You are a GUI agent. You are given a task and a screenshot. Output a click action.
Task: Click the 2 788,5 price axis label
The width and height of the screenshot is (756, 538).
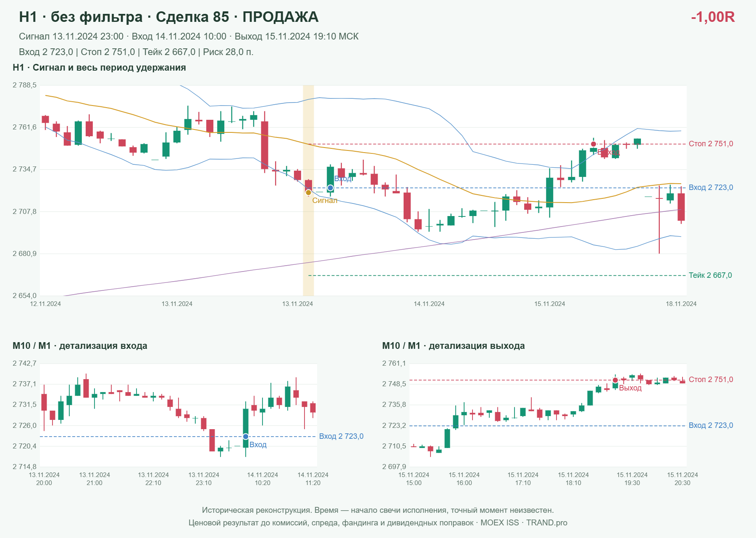click(24, 85)
